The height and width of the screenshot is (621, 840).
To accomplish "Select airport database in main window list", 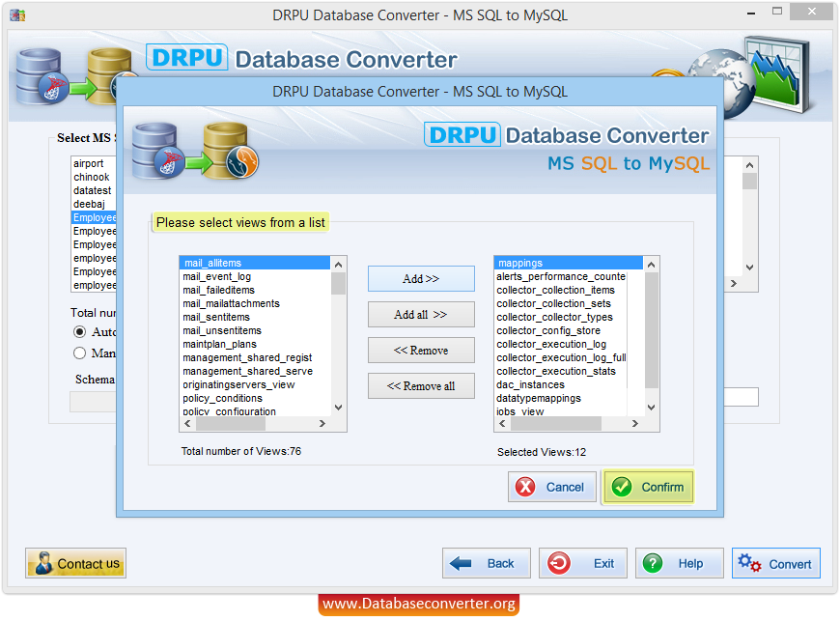I will [x=94, y=163].
